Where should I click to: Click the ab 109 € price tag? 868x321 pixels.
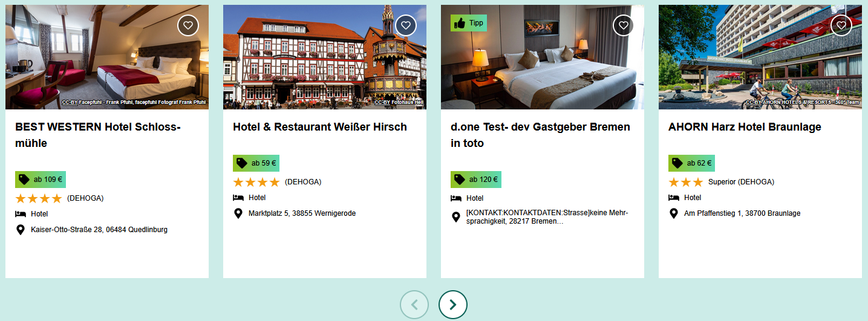tap(41, 180)
